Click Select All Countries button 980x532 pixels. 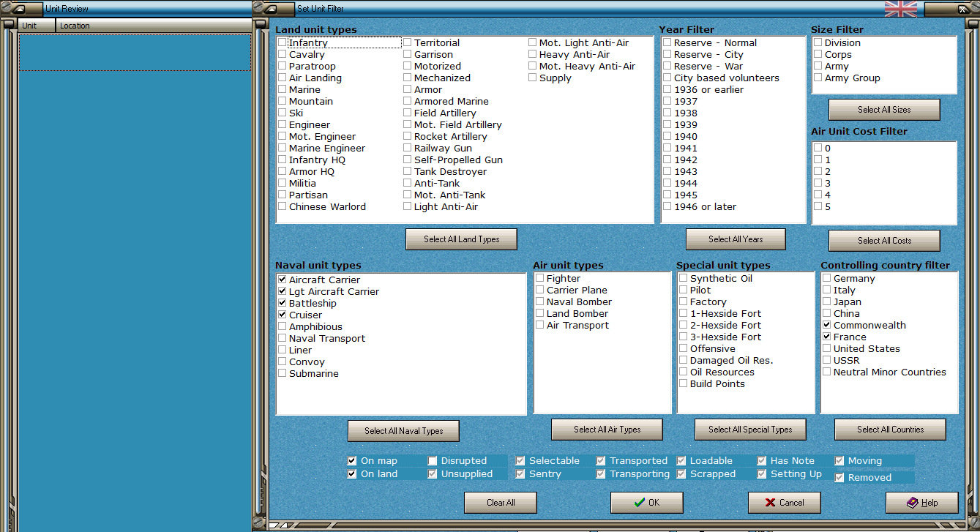coord(890,430)
